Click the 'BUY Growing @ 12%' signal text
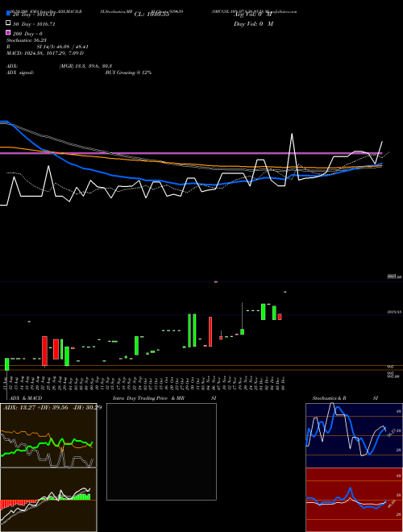 (x=128, y=73)
